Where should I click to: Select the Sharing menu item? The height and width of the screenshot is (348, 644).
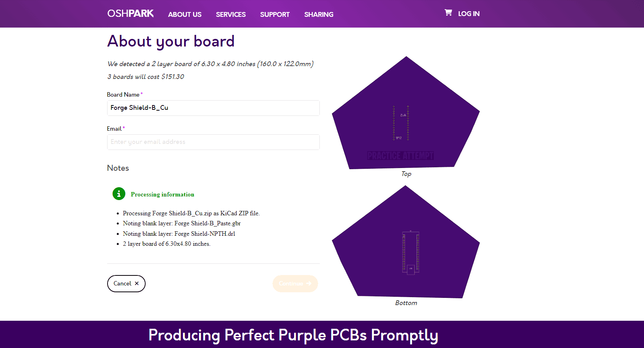(x=319, y=14)
